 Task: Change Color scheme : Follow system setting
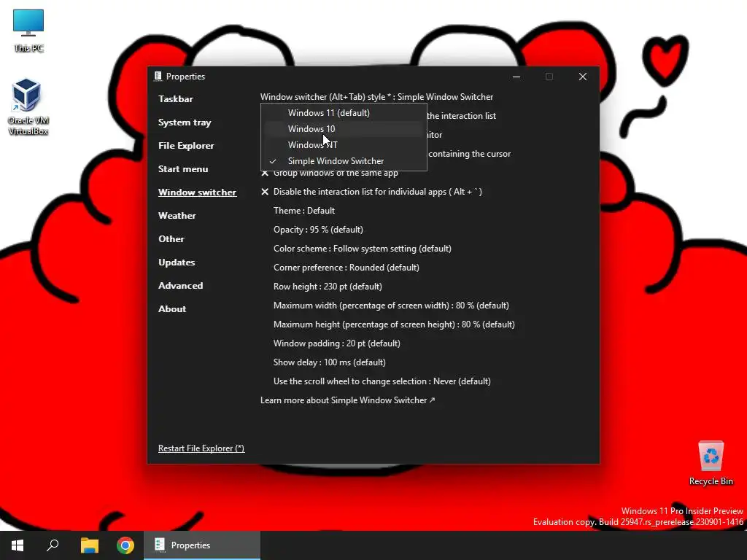[x=363, y=249]
